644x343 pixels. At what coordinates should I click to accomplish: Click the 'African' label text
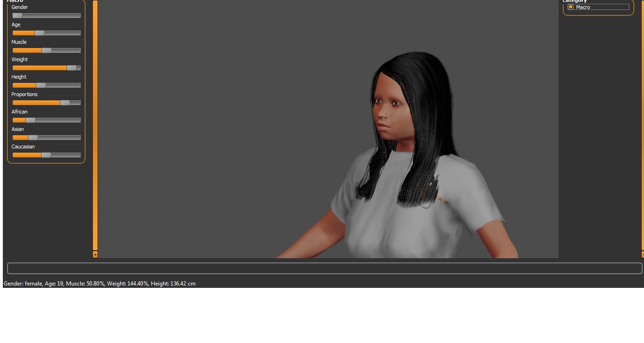point(20,112)
